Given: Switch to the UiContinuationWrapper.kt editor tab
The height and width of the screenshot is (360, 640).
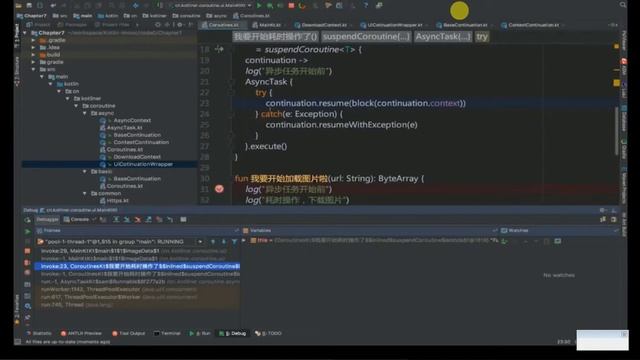Looking at the screenshot, I should [x=394, y=25].
